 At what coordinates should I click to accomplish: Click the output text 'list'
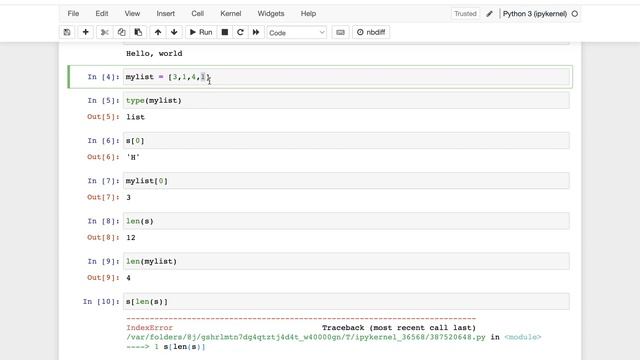(x=136, y=117)
